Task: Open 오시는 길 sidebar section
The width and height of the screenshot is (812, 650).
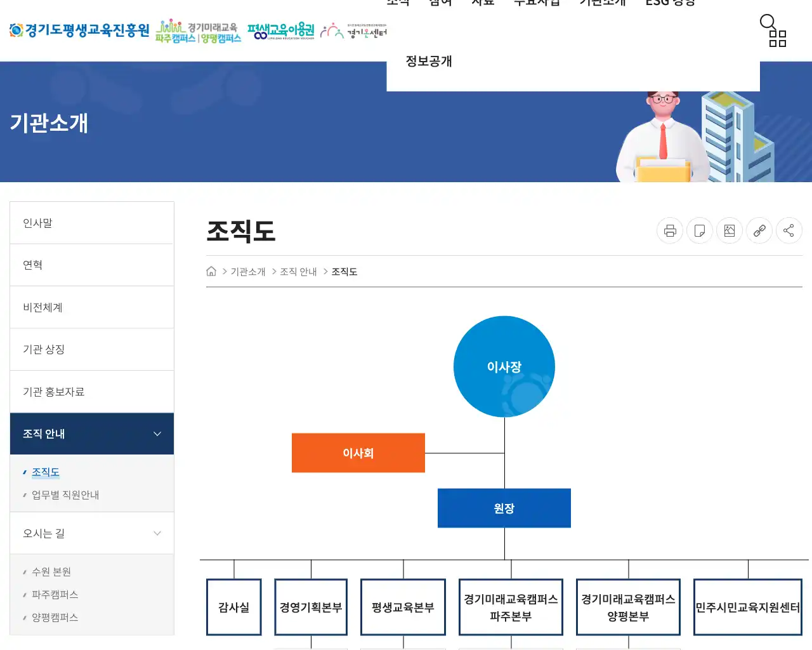Action: [92, 533]
